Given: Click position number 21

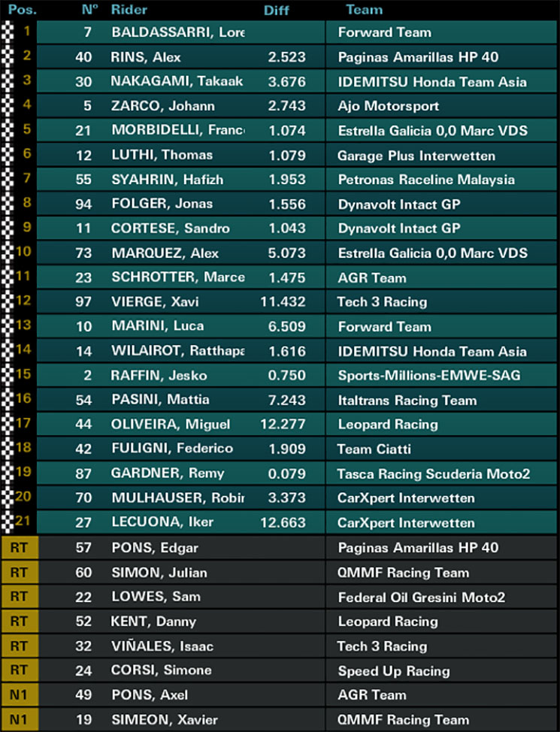Looking at the screenshot, I should (23, 520).
